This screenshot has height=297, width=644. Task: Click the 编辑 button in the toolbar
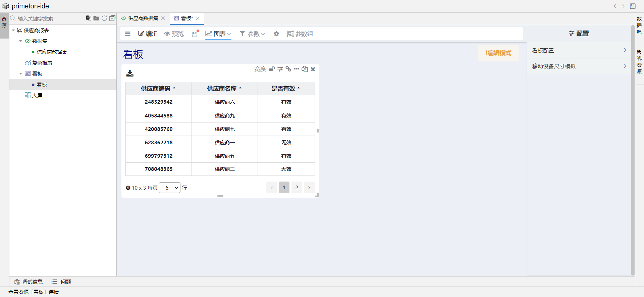[148, 34]
